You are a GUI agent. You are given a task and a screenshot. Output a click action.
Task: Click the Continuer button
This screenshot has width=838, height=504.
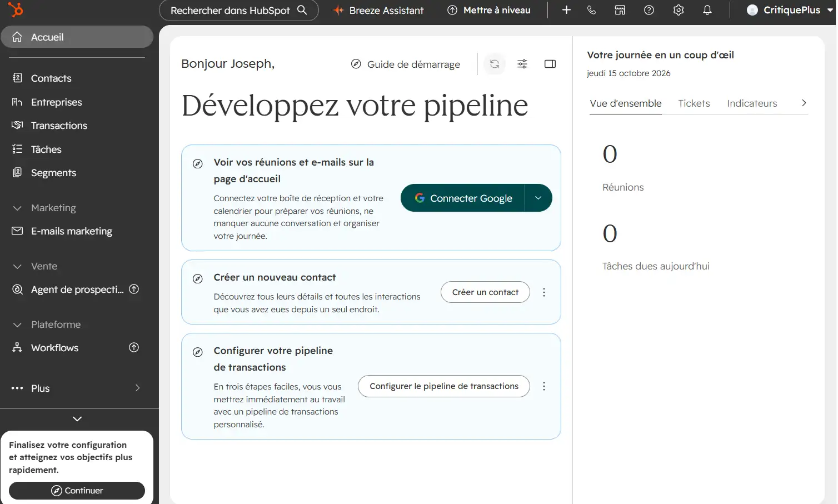(77, 491)
